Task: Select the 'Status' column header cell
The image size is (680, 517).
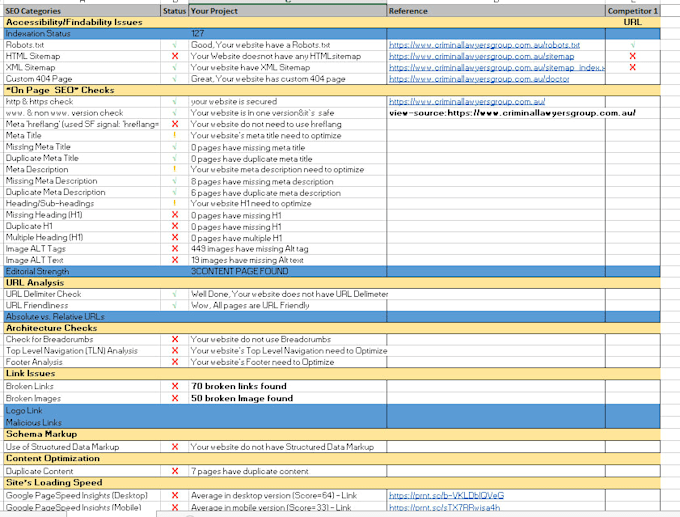Action: tap(174, 11)
